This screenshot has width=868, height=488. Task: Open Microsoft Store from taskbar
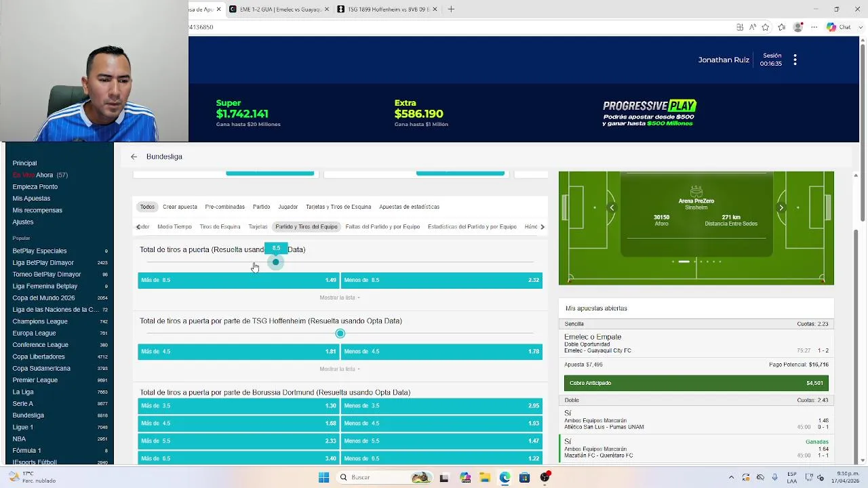[x=524, y=478]
